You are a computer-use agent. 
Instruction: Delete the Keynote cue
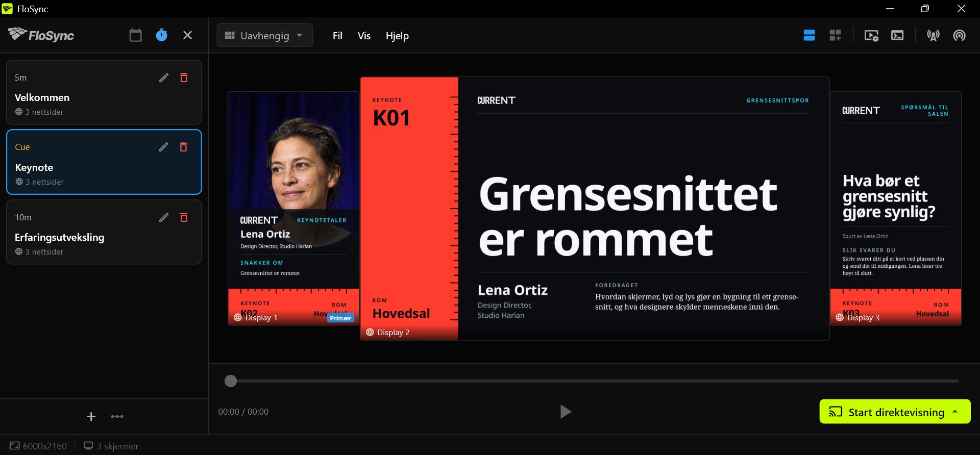[183, 147]
